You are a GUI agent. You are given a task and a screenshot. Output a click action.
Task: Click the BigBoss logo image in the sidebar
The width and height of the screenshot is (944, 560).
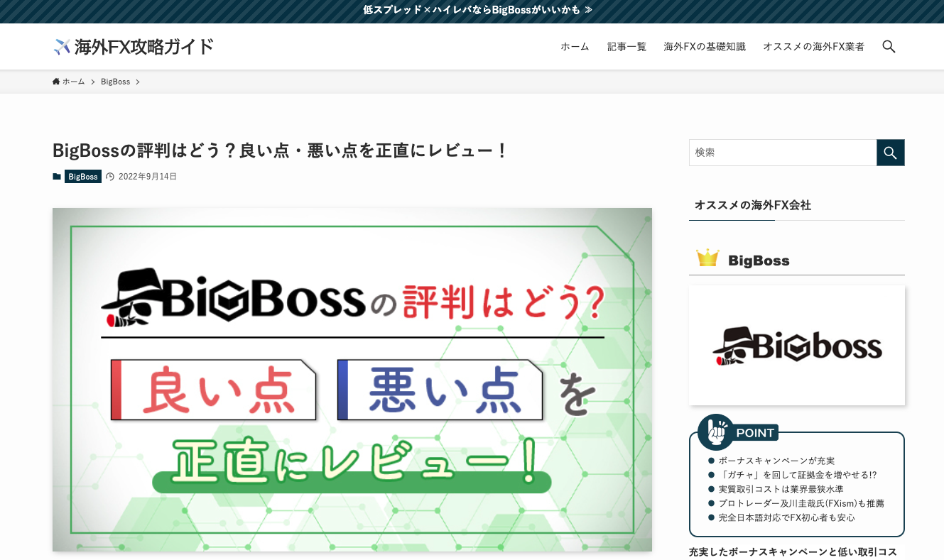point(796,345)
